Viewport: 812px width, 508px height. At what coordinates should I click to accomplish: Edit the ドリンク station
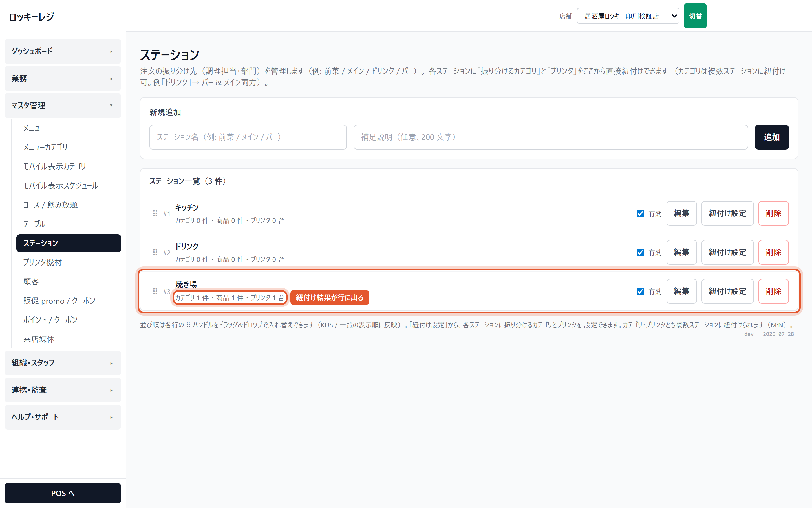pos(681,252)
